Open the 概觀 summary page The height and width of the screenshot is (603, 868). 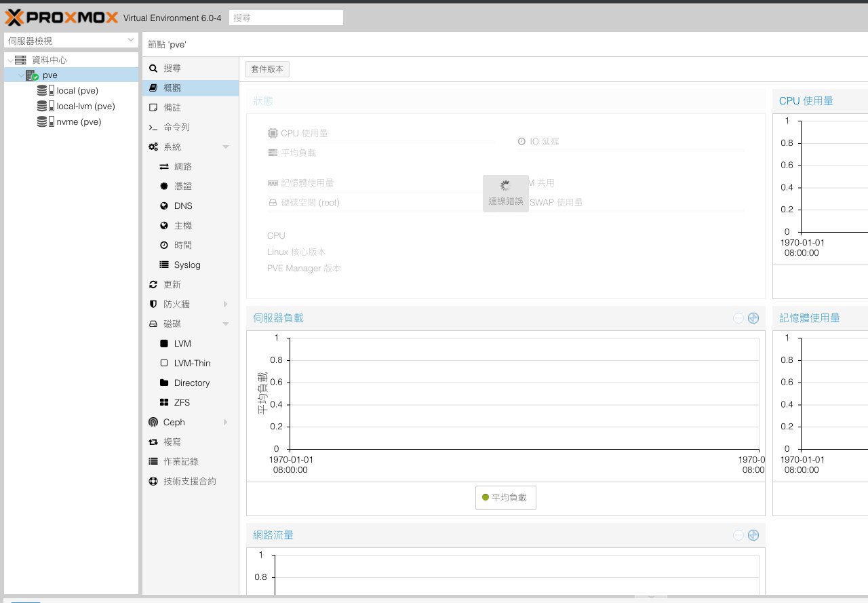(x=191, y=88)
